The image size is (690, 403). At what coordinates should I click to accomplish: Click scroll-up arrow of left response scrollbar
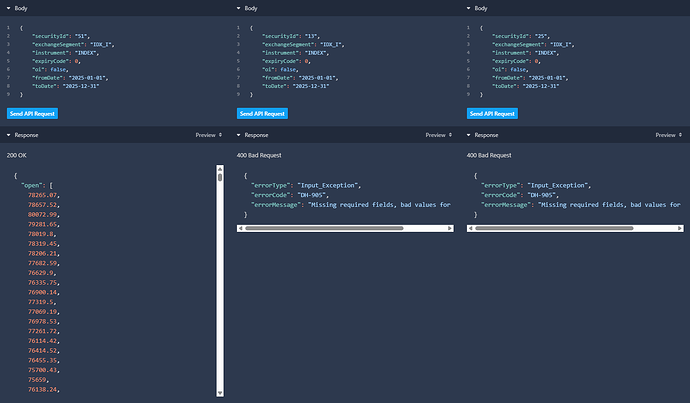220,170
